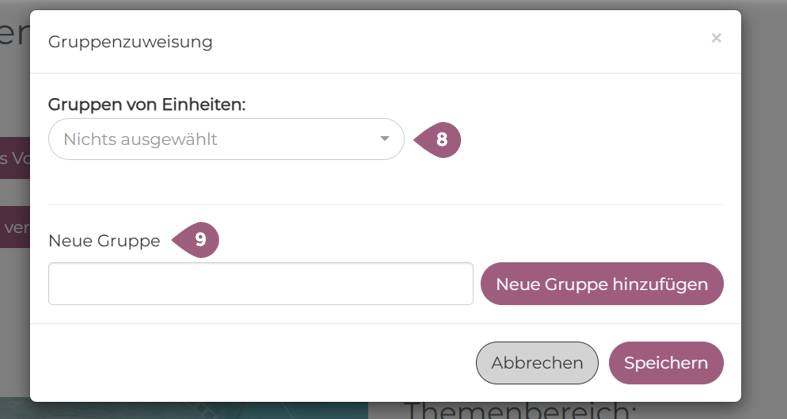This screenshot has height=419, width=787.
Task: Focus the Neue Gruppe text field
Action: 260,284
